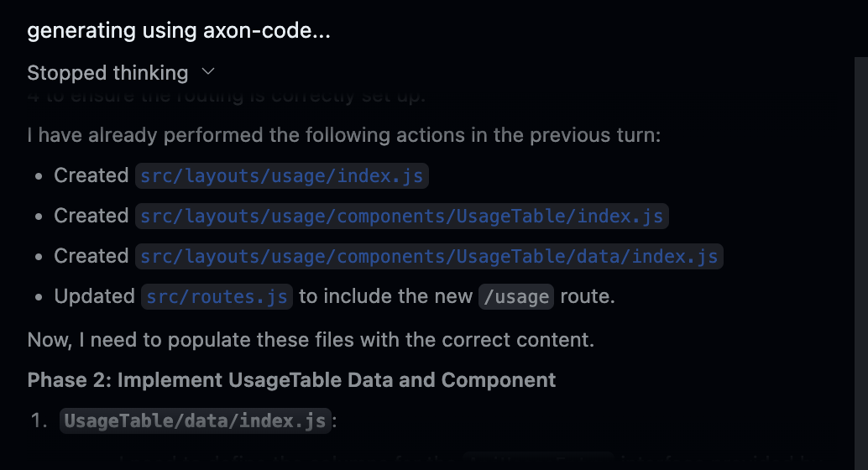Screen dimensions: 868x470
Task: Open the src/layouts/usage/index.js file link
Action: tap(282, 176)
